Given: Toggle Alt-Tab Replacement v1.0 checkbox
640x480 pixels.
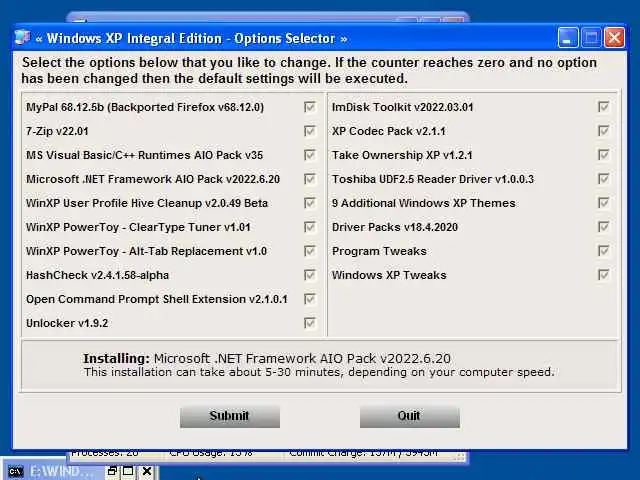Looking at the screenshot, I should (x=310, y=251).
